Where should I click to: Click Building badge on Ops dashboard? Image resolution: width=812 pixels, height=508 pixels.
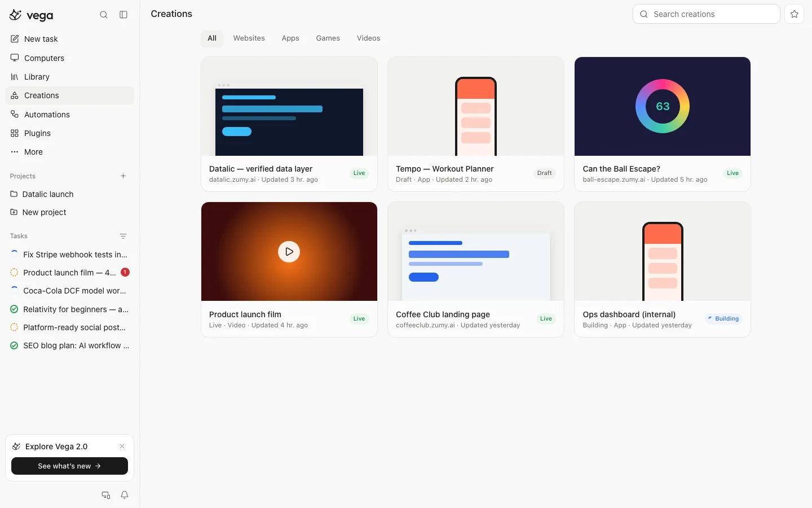pos(723,319)
